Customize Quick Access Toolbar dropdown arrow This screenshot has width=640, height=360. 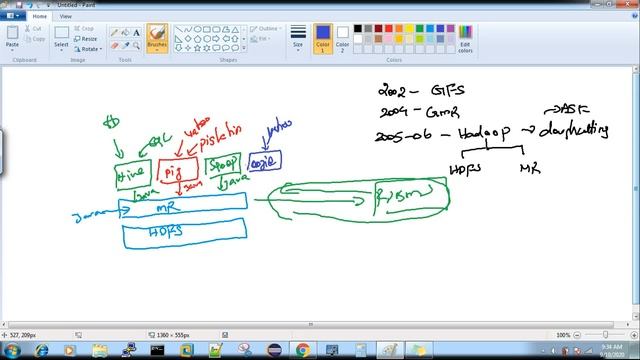[48, 5]
